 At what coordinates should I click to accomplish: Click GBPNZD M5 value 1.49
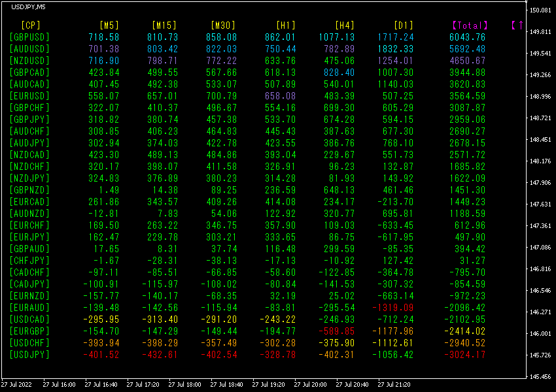[109, 190]
